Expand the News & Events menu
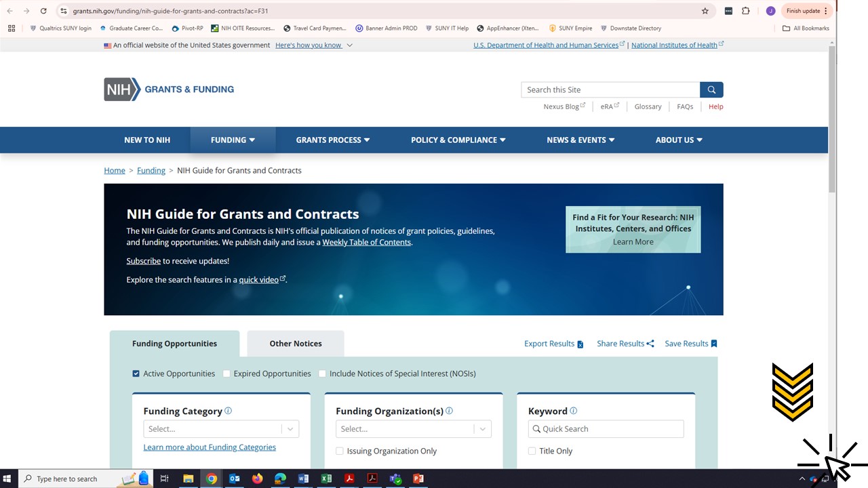The width and height of the screenshot is (868, 488). 580,140
